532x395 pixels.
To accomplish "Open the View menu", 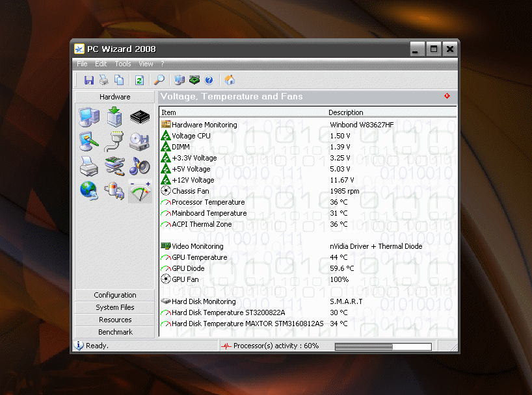I will [x=146, y=64].
